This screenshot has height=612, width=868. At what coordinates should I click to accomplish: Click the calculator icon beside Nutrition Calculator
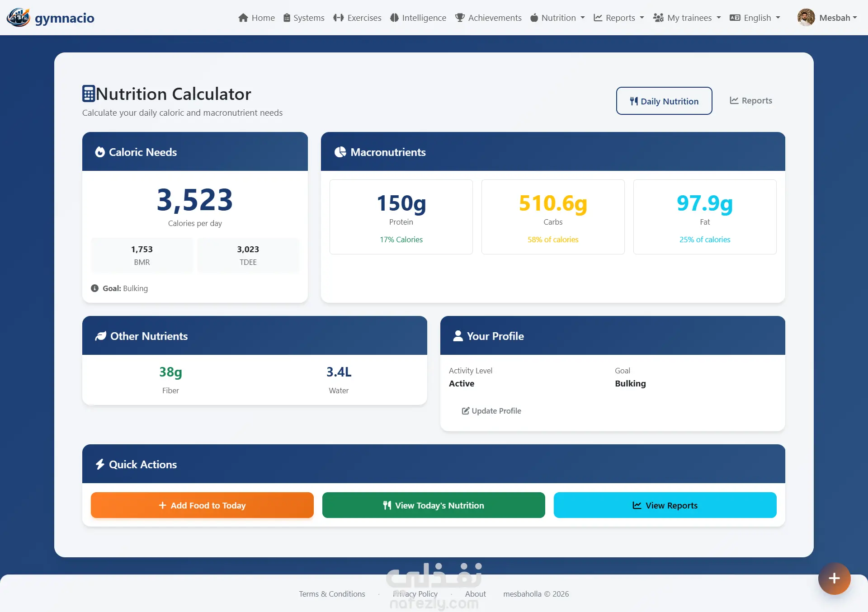[x=88, y=94]
